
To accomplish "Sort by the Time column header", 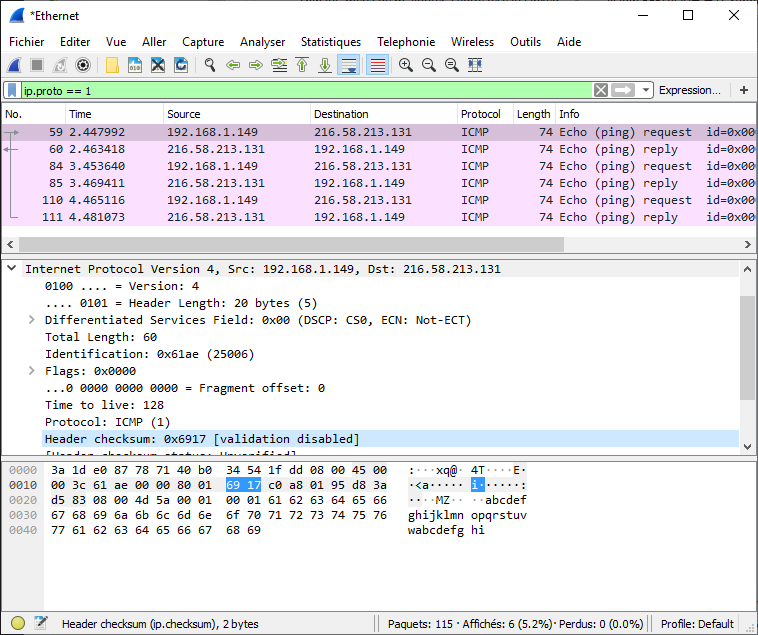I will [x=114, y=114].
